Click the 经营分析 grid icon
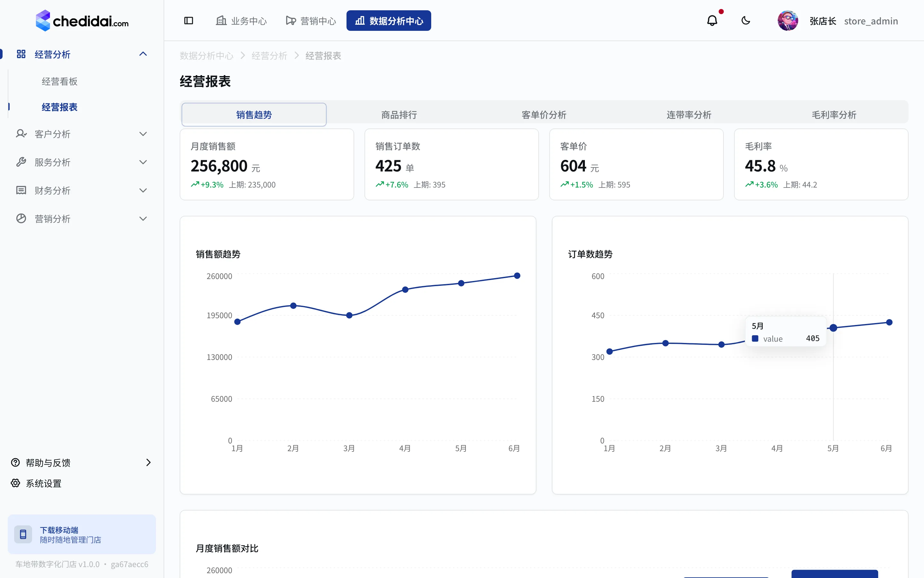 tap(21, 54)
